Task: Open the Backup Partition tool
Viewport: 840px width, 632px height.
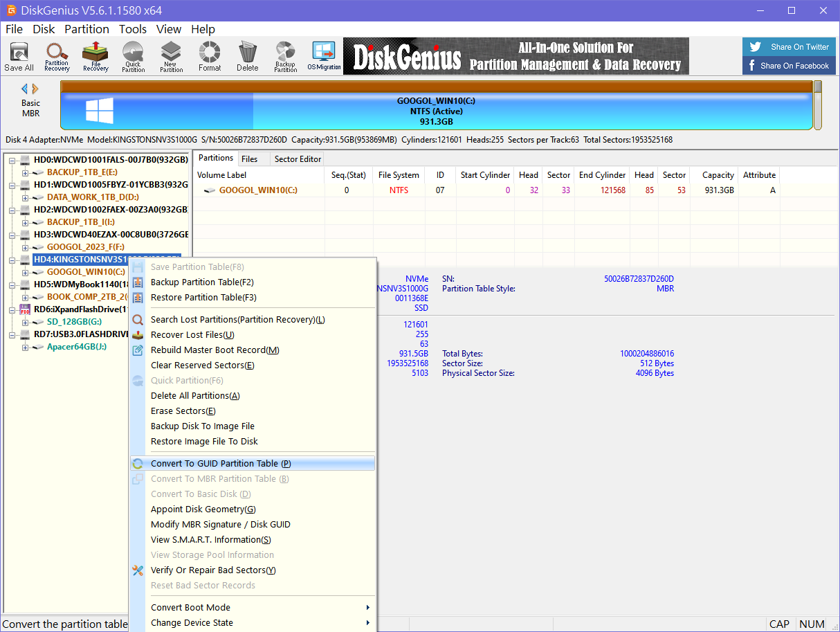Action: pyautogui.click(x=285, y=56)
